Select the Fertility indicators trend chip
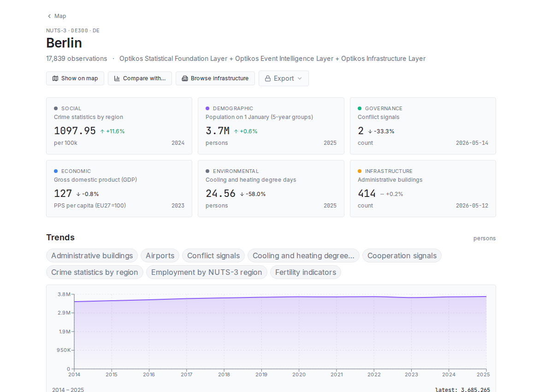The width and height of the screenshot is (544, 392). (306, 272)
